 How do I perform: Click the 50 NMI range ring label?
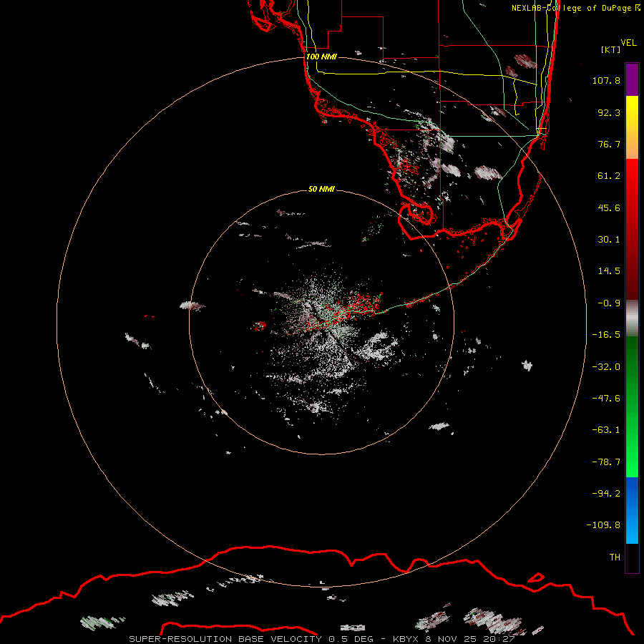321,189
